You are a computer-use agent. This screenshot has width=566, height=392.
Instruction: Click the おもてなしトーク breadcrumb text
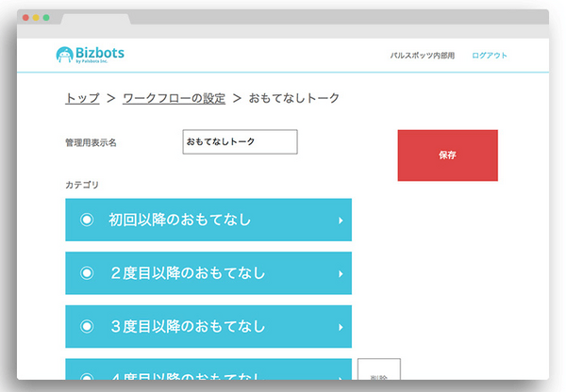(293, 98)
